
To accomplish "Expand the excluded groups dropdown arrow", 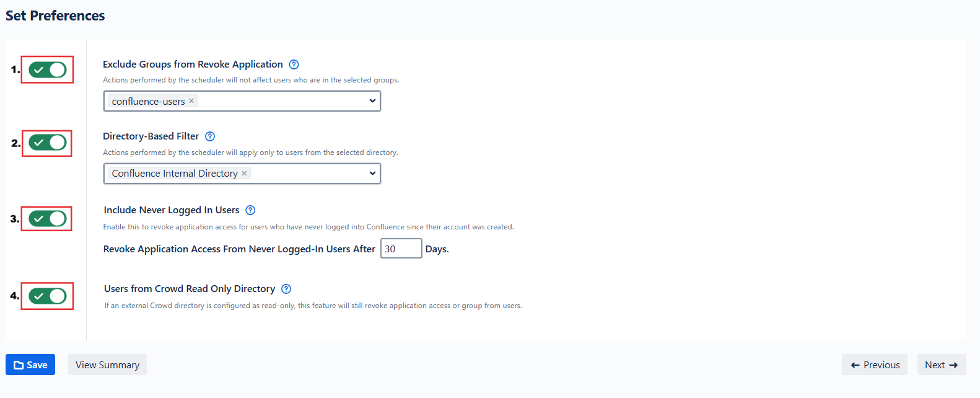I will (372, 101).
